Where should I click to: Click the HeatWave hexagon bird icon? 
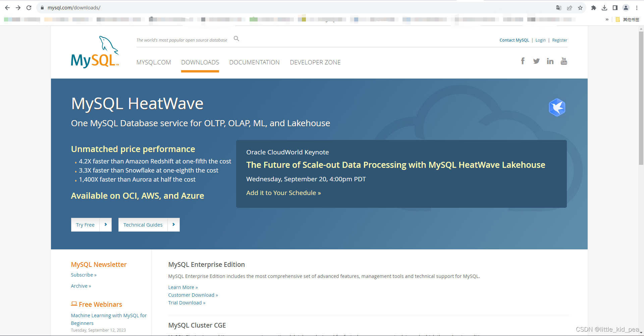point(557,107)
